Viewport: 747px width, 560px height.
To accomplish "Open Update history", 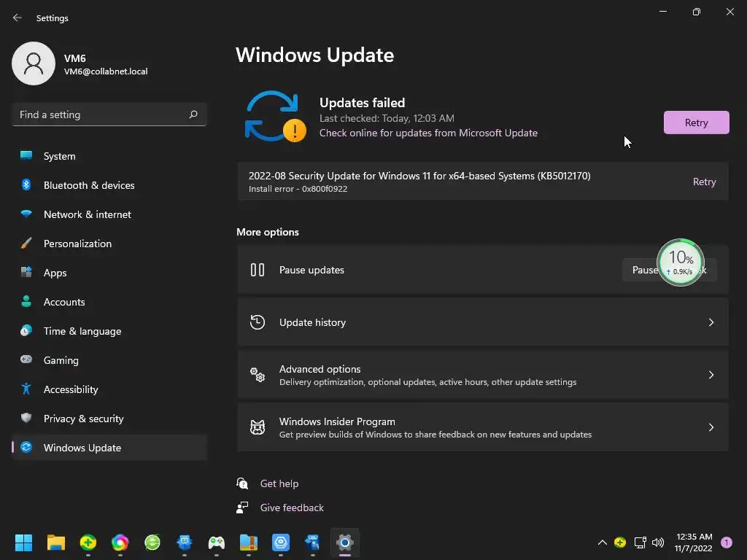I will tap(483, 322).
